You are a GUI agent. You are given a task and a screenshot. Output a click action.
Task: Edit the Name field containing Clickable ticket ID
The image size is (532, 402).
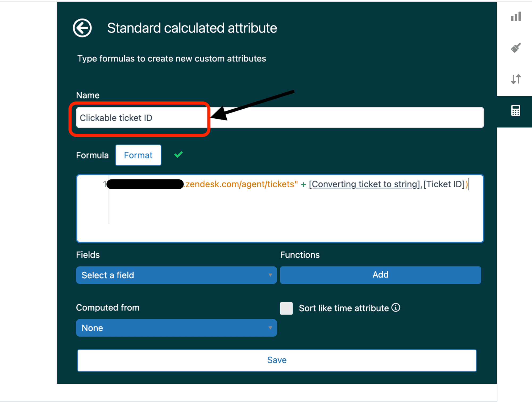[x=280, y=118]
